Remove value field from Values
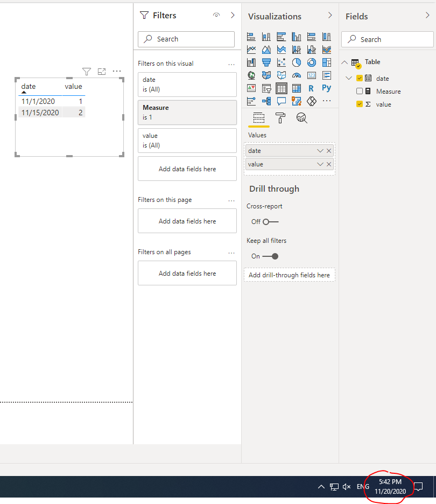Viewport: 436px width, 504px height. coord(329,164)
